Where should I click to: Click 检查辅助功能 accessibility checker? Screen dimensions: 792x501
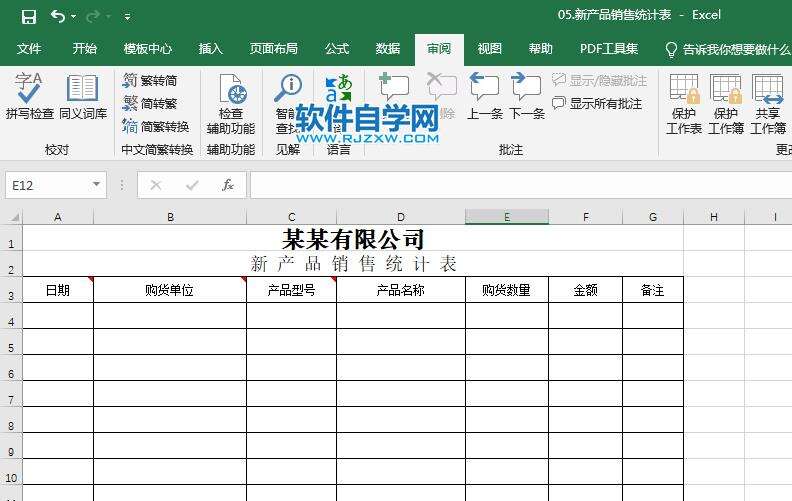(x=231, y=104)
